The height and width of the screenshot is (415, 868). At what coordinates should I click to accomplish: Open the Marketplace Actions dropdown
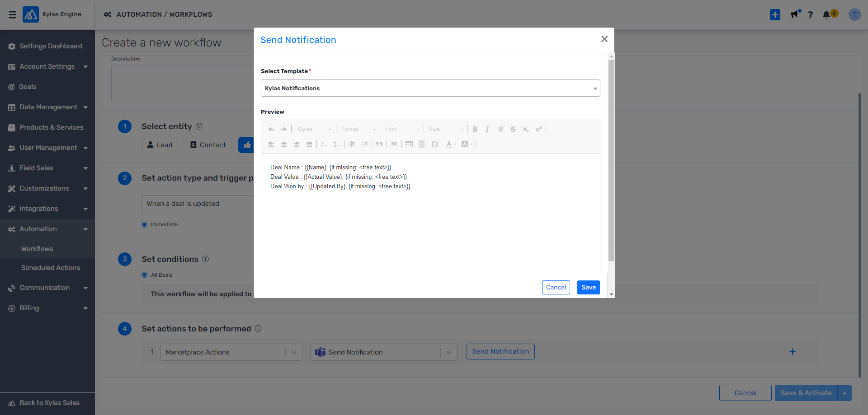click(x=231, y=352)
